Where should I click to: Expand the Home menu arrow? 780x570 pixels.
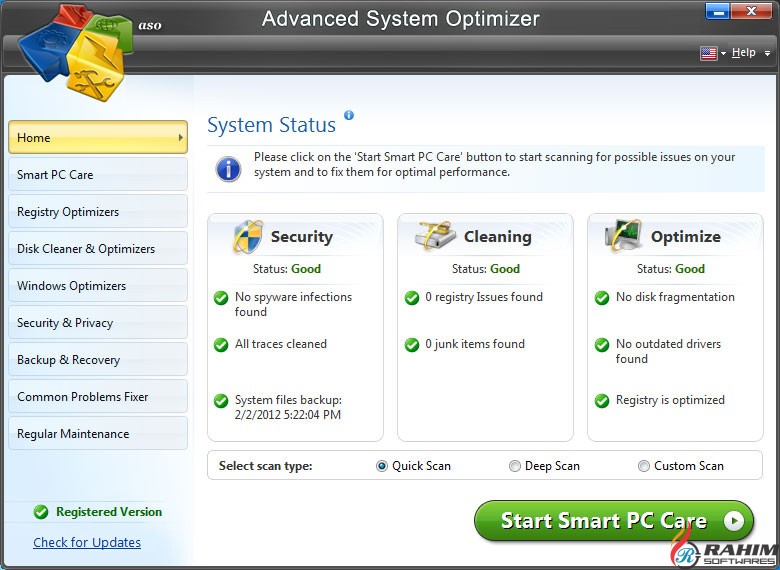(181, 137)
